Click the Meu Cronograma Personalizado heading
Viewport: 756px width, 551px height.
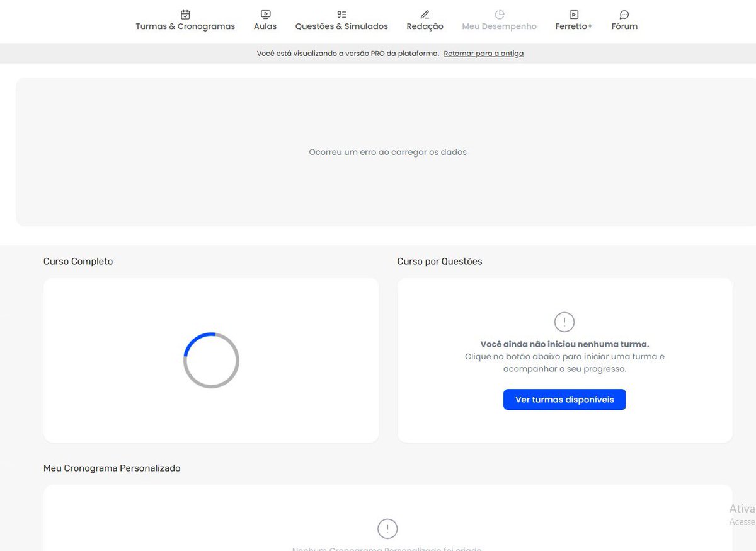112,468
